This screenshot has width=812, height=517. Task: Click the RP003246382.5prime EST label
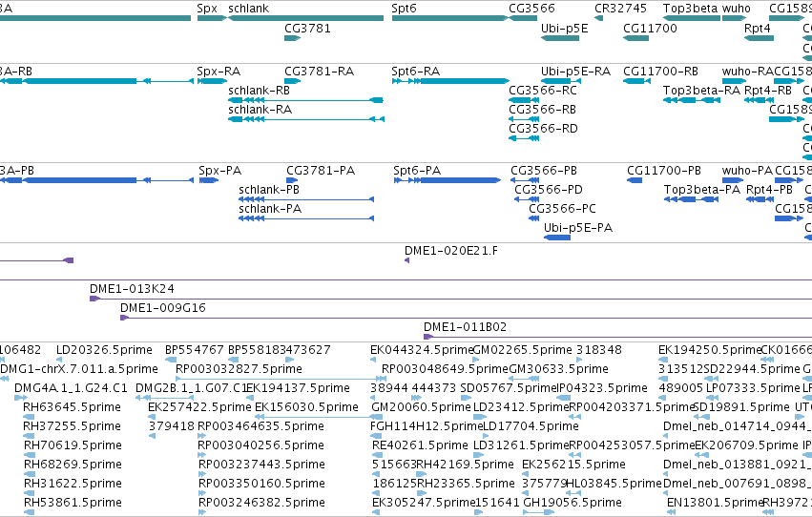(261, 503)
